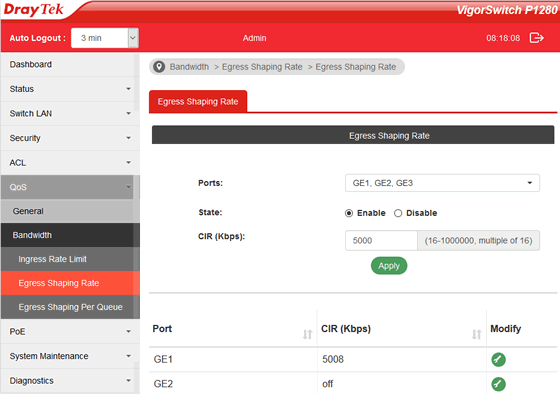The width and height of the screenshot is (560, 394).
Task: Click the green Apply button
Action: point(389,266)
